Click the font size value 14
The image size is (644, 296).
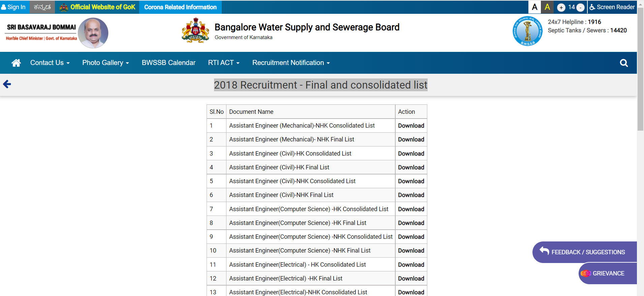tap(571, 7)
